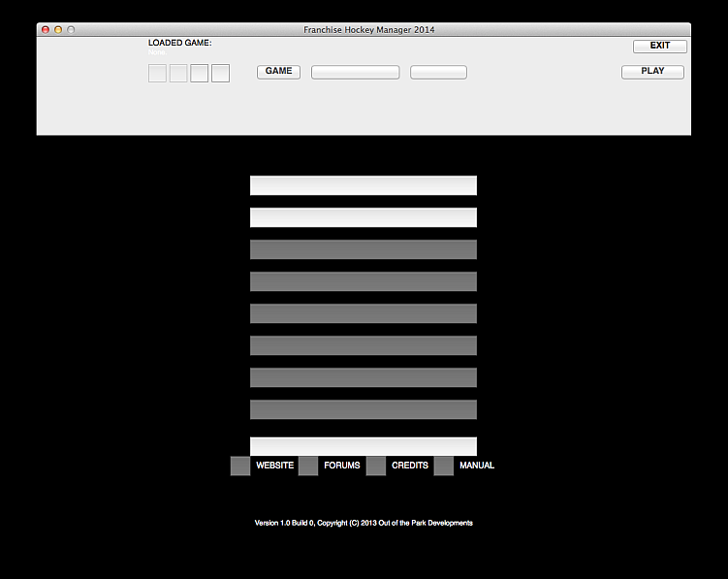This screenshot has width=728, height=579.
Task: Select the fourth square slot under LOADED GAME
Action: point(221,73)
